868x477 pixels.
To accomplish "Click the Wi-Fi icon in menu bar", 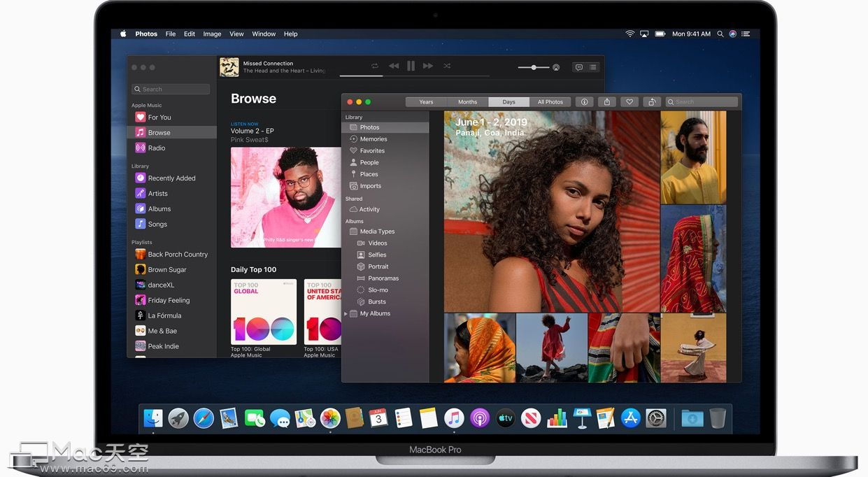I will [x=630, y=34].
